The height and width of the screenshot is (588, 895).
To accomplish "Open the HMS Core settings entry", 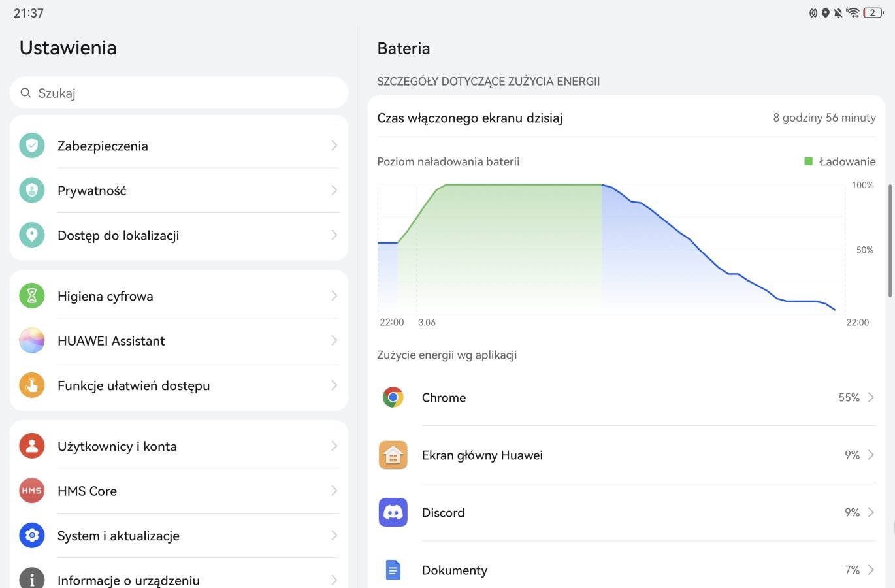I will 179,491.
